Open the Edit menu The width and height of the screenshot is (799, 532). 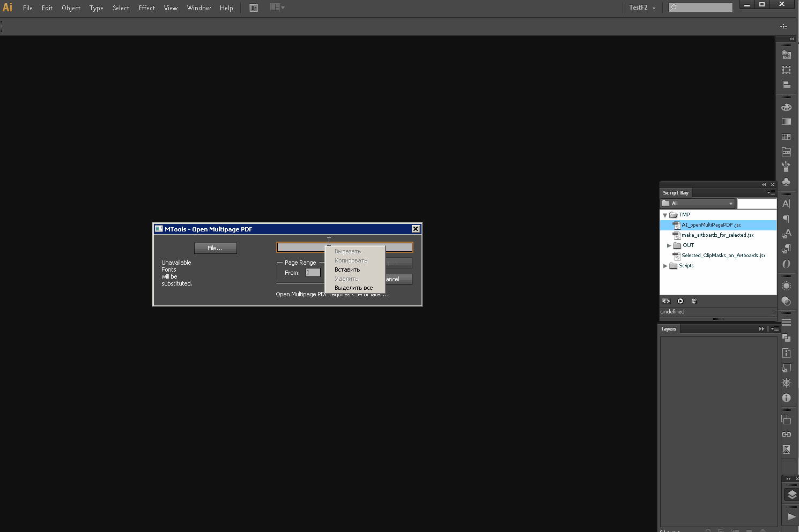(x=47, y=8)
